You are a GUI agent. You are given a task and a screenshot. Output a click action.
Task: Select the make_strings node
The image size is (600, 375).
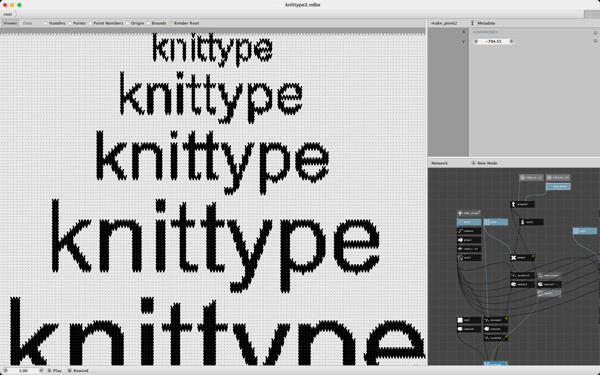click(x=469, y=213)
